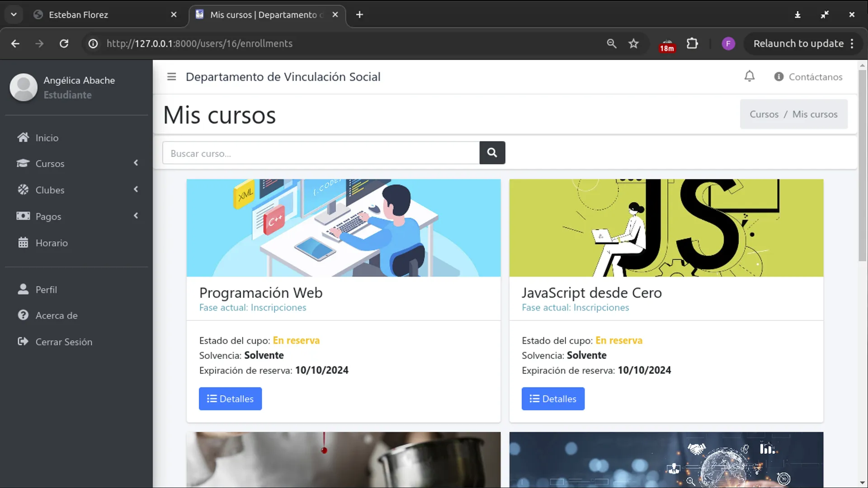Image resolution: width=868 pixels, height=488 pixels.
Task: Click the Contáctanos link
Action: coord(815,77)
